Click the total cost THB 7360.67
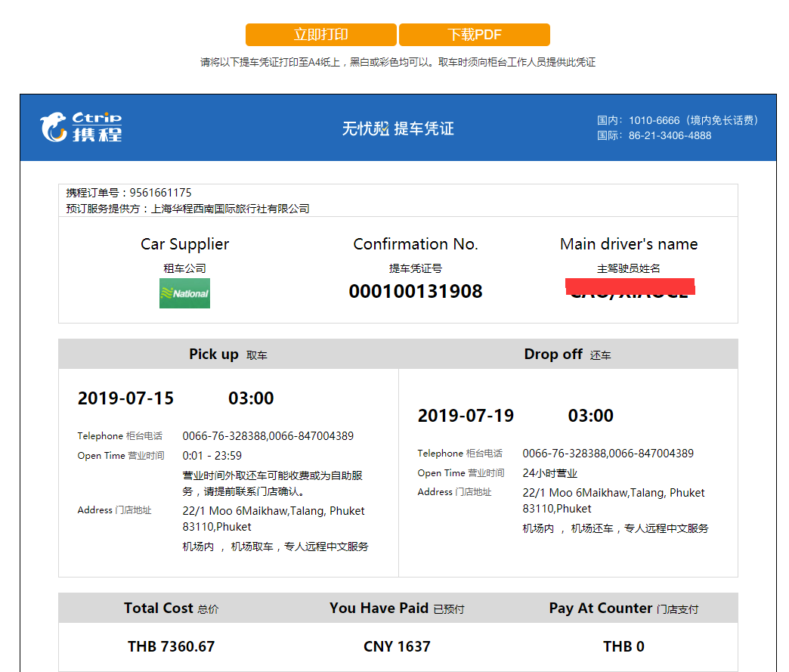Viewport: 789px width, 672px height. [171, 647]
